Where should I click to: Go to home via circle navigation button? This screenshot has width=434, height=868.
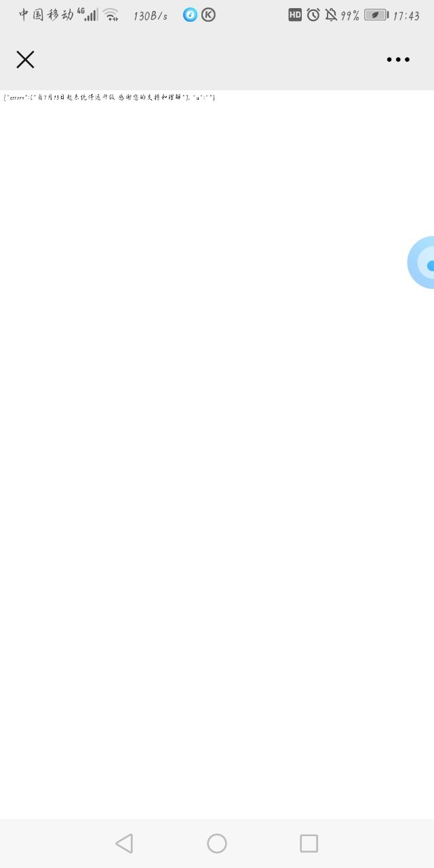[x=217, y=843]
